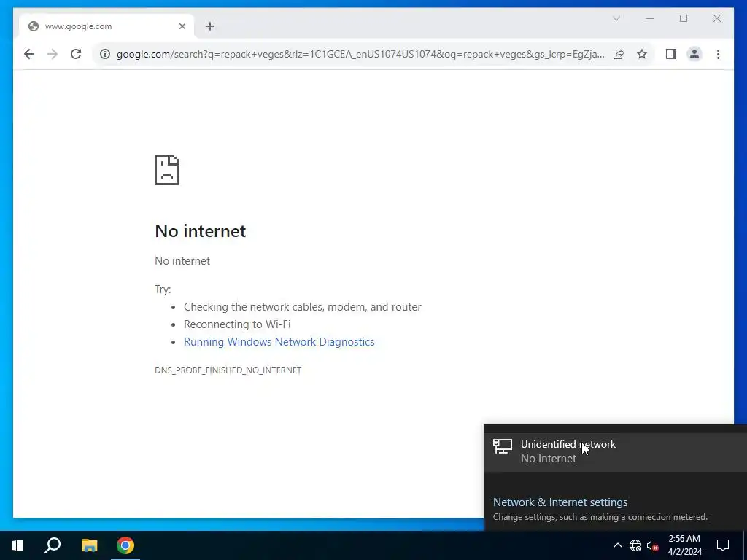This screenshot has height=560, width=747.
Task: Open the notification center icon
Action: (723, 545)
